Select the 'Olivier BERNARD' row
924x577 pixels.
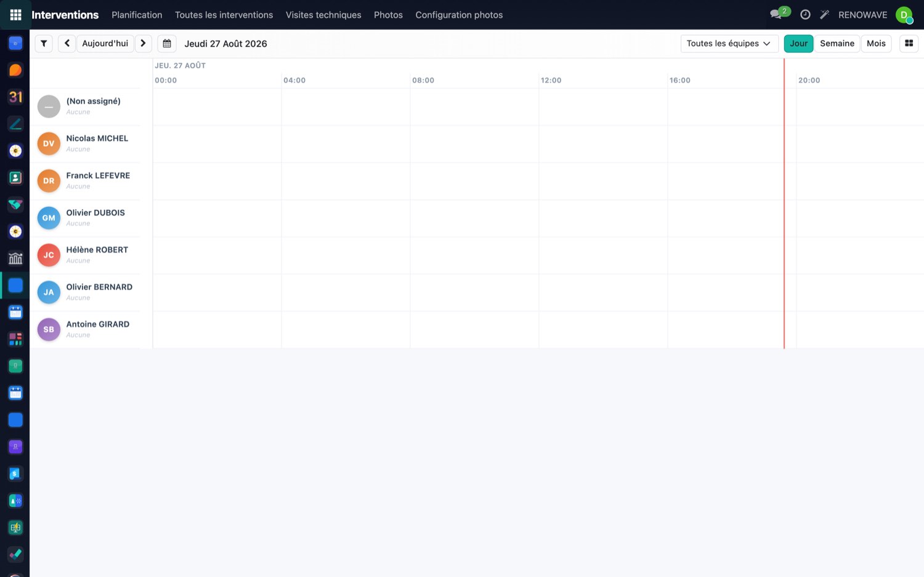(x=85, y=293)
